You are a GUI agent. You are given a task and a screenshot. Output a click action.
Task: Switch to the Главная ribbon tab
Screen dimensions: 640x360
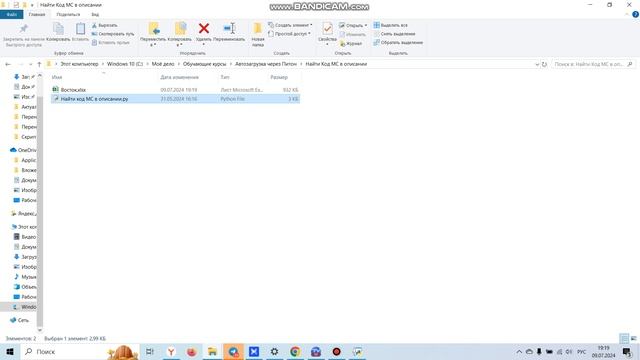pyautogui.click(x=37, y=14)
